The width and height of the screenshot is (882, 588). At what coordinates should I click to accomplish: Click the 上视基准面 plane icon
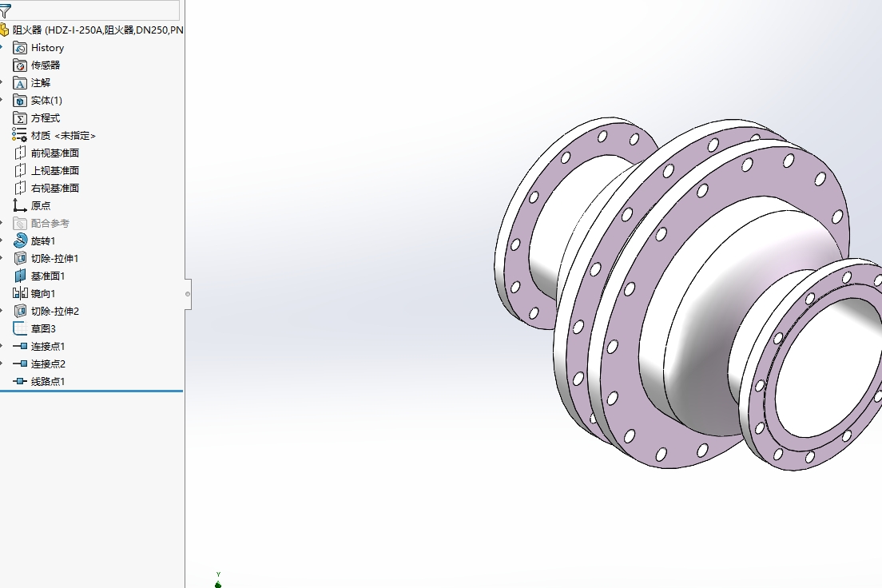(x=20, y=170)
